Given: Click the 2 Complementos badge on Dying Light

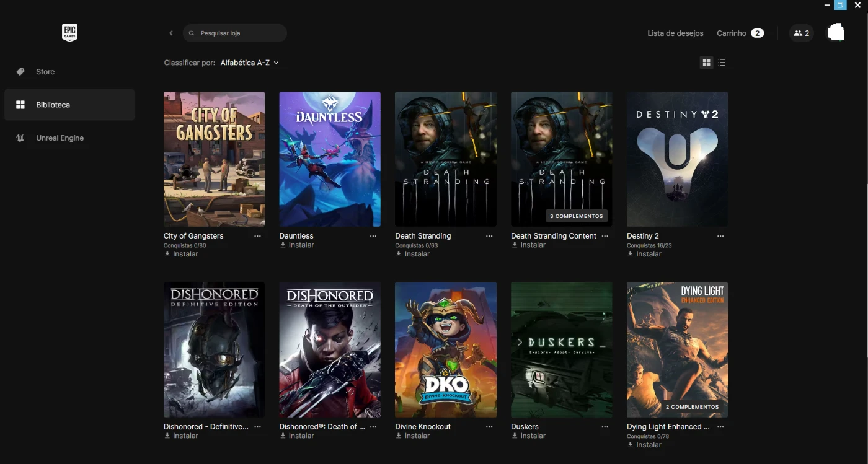Looking at the screenshot, I should (692, 407).
